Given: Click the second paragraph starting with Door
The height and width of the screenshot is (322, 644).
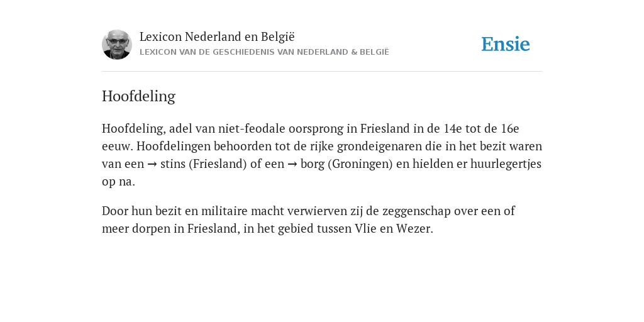Looking at the screenshot, I should pos(308,219).
